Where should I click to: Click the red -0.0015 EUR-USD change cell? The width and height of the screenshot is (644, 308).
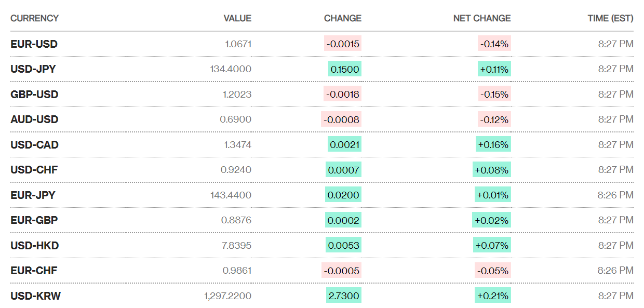coord(343,44)
